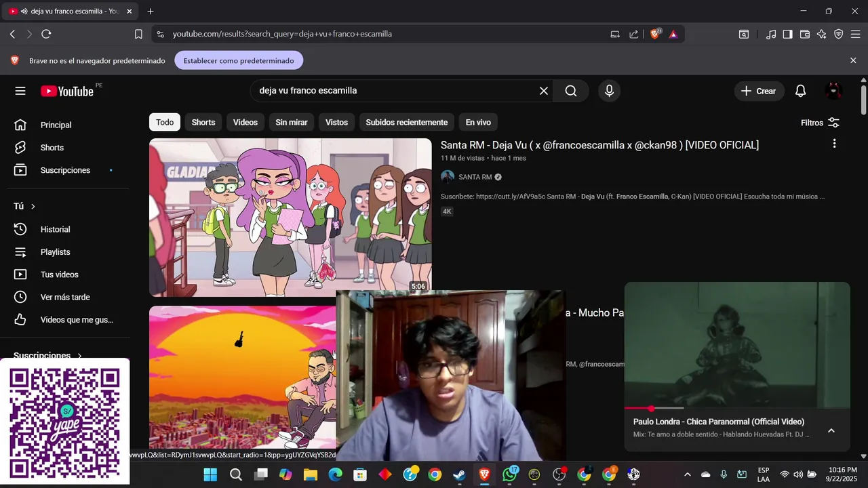Image resolution: width=868 pixels, height=488 pixels.
Task: Open Windows Start menu
Action: tap(210, 474)
